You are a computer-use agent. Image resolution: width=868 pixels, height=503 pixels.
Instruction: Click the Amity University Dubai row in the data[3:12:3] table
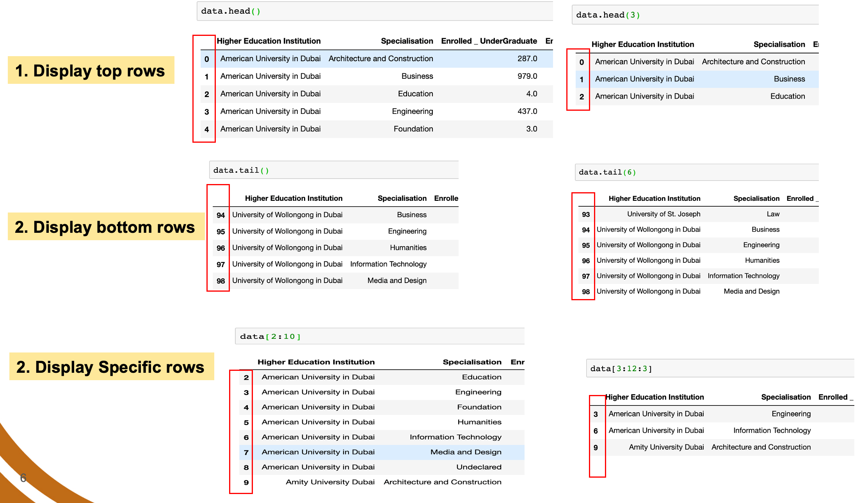coord(666,447)
